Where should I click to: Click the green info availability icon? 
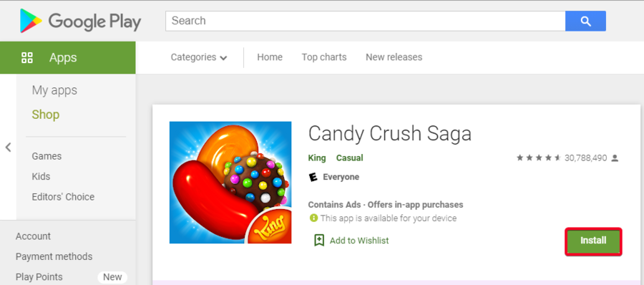point(314,218)
